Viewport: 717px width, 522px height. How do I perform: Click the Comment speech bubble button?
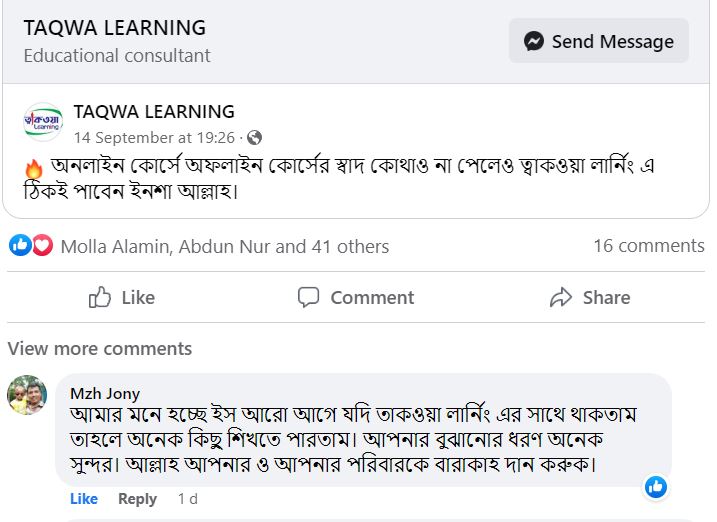point(355,297)
